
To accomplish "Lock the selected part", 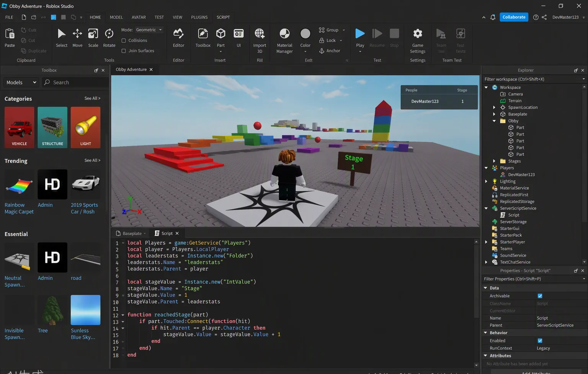I will (327, 40).
